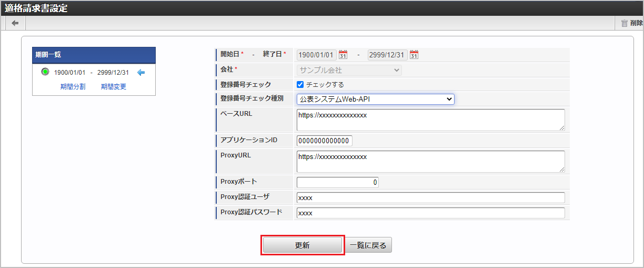Click the 適格請求書設定 page title
Image resolution: width=644 pixels, height=268 pixels.
click(x=36, y=8)
